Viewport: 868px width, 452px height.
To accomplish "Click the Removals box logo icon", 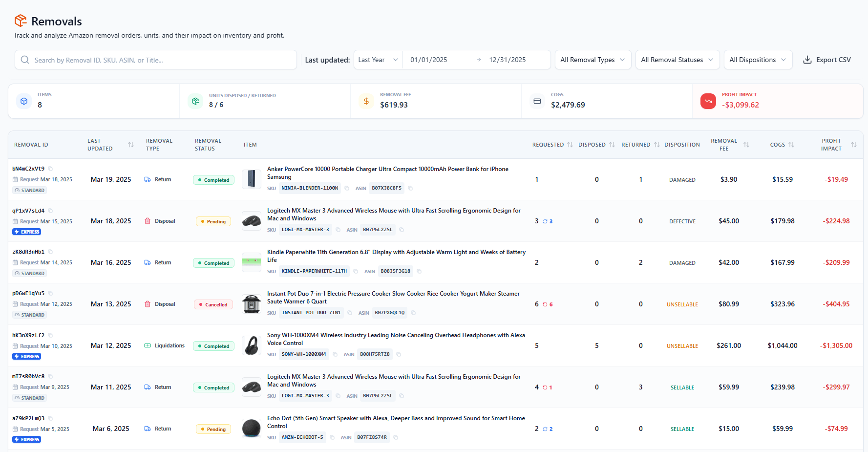I will 21,21.
